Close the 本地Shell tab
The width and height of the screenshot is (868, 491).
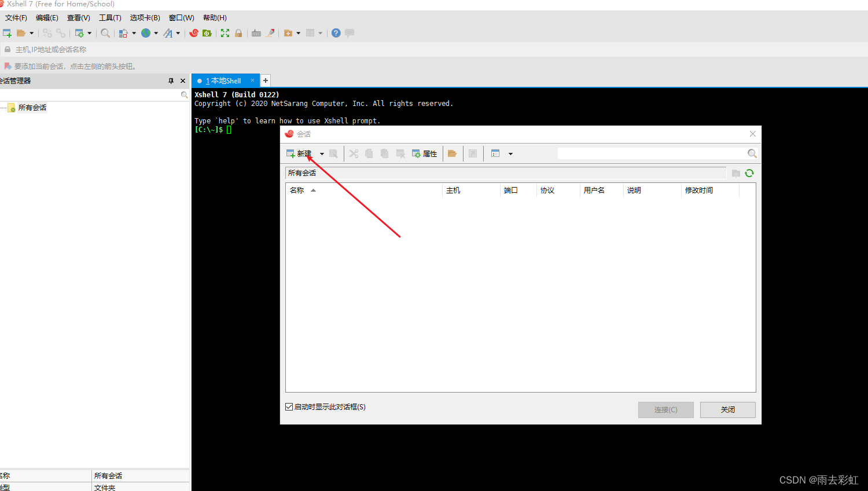coord(252,80)
